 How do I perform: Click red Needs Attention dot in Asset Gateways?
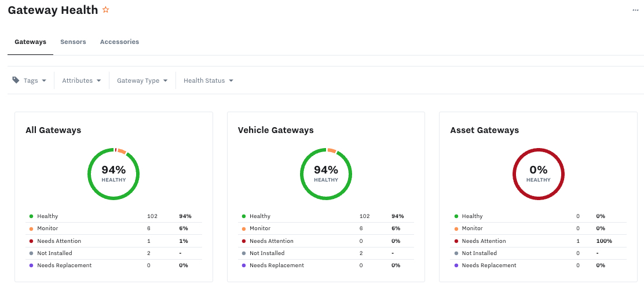(456, 241)
